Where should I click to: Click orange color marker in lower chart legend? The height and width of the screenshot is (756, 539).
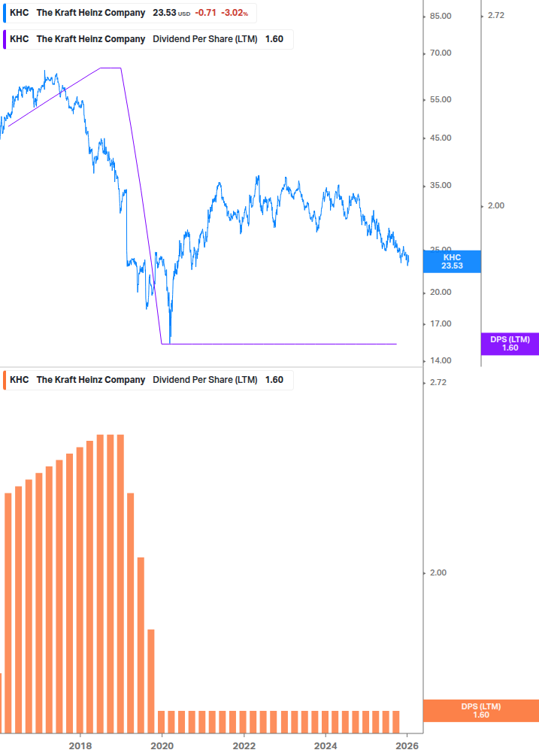pos(5,380)
